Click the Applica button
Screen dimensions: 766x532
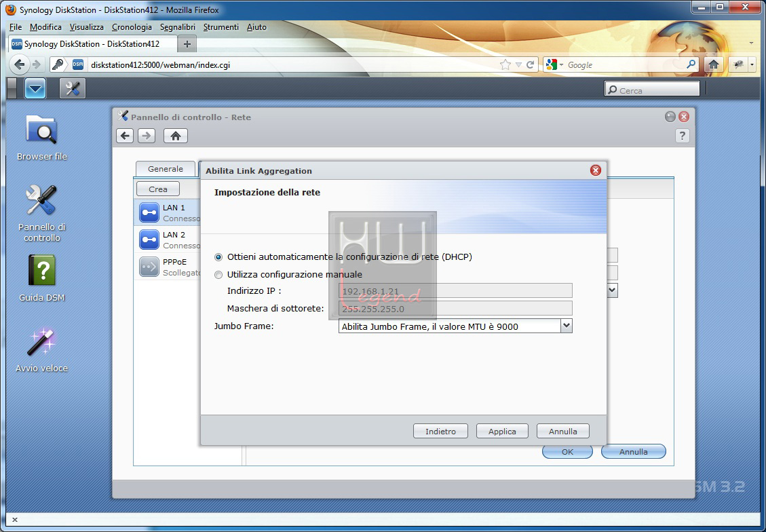(502, 432)
